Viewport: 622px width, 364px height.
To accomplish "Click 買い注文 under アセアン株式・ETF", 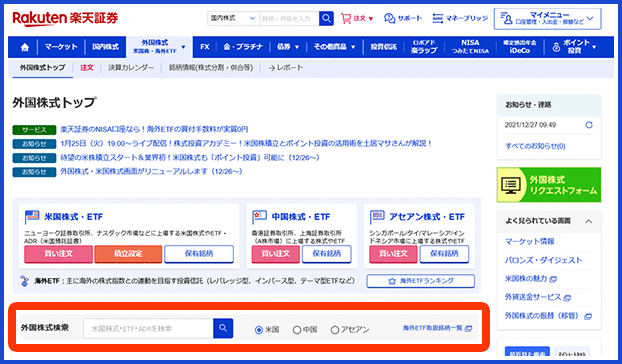I will point(393,254).
